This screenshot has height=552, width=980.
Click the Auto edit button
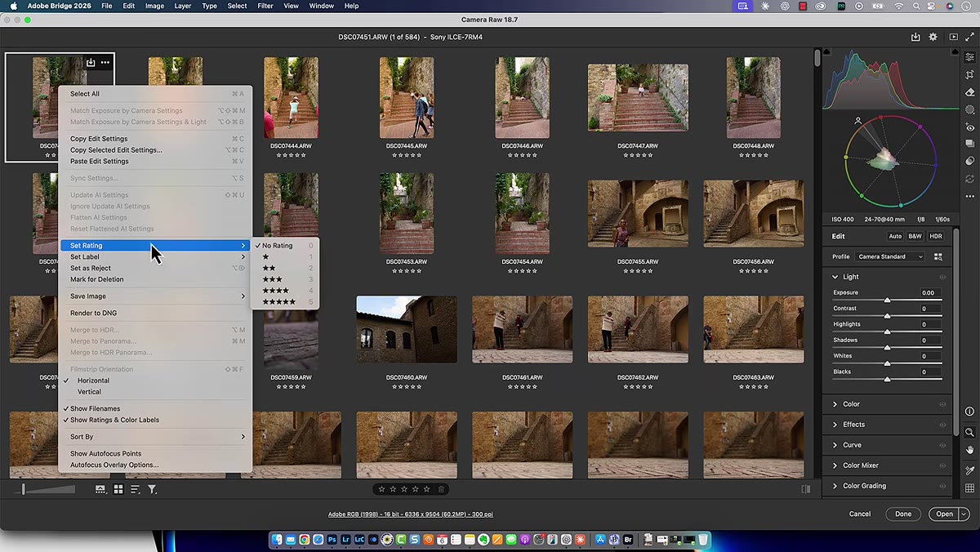(x=895, y=237)
